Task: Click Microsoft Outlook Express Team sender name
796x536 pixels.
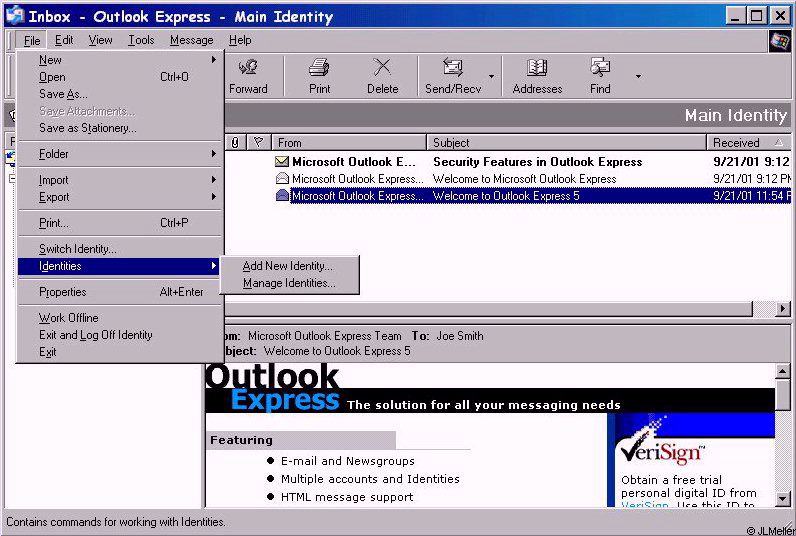Action: click(x=324, y=336)
